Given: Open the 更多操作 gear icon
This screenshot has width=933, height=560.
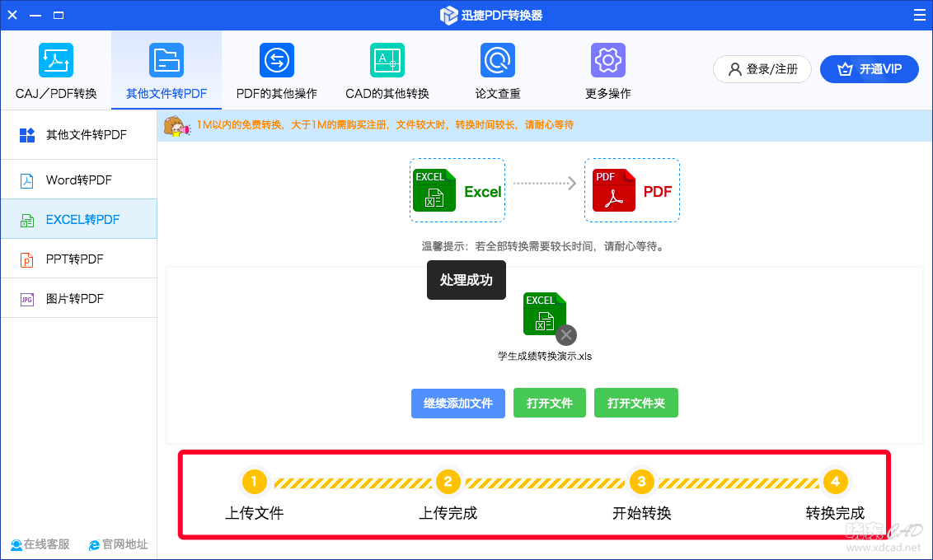Looking at the screenshot, I should (608, 60).
